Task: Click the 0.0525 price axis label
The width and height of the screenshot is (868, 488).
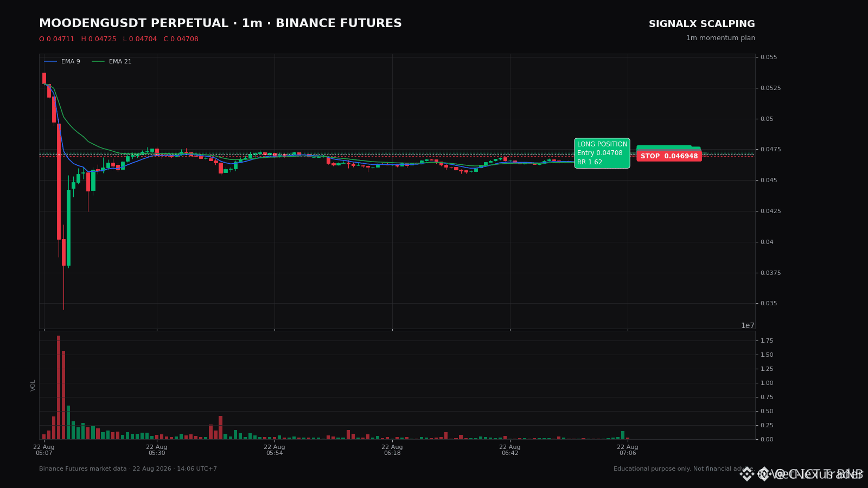Action: (771, 88)
